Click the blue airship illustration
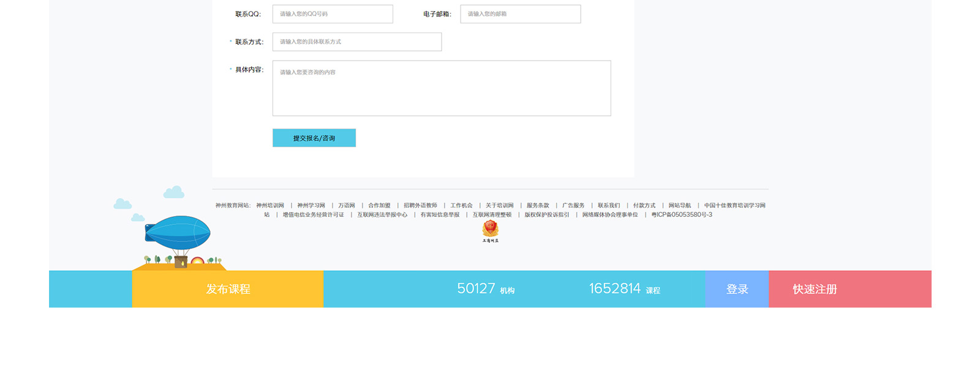Viewport: 980px width, 375px height. click(x=178, y=233)
